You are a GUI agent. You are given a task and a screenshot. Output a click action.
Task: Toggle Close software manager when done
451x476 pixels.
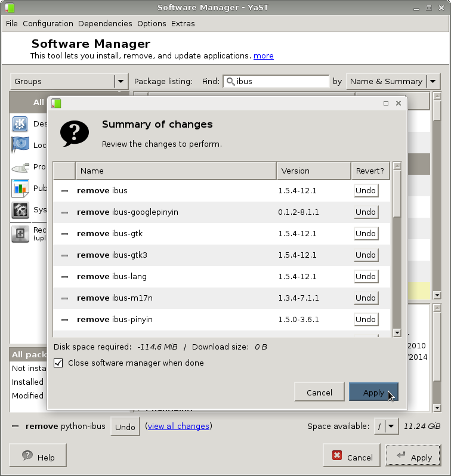pos(58,363)
